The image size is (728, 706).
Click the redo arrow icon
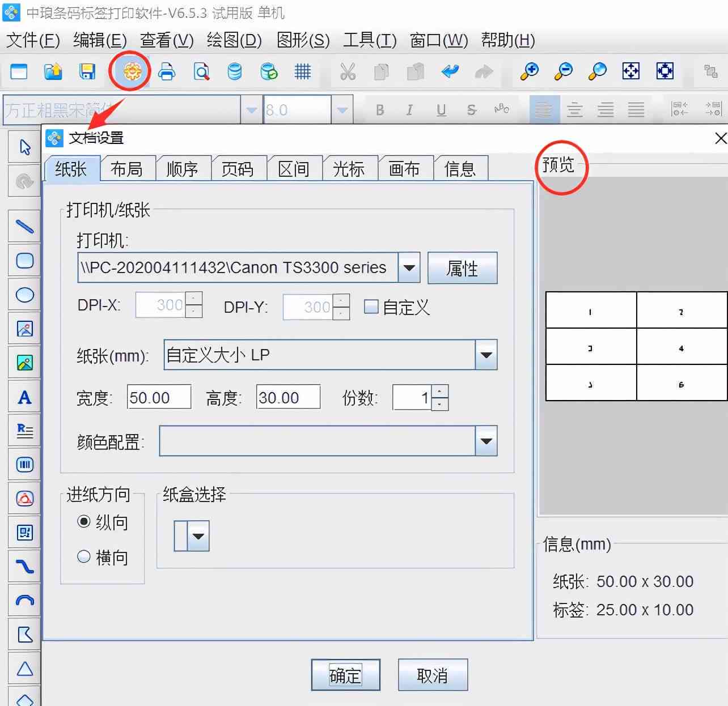point(484,71)
